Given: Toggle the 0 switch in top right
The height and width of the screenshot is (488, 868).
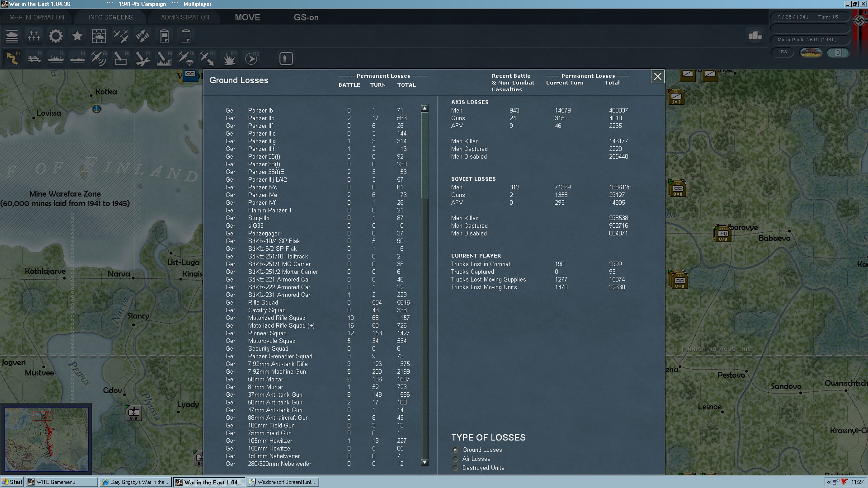Looking at the screenshot, I should pos(838,52).
